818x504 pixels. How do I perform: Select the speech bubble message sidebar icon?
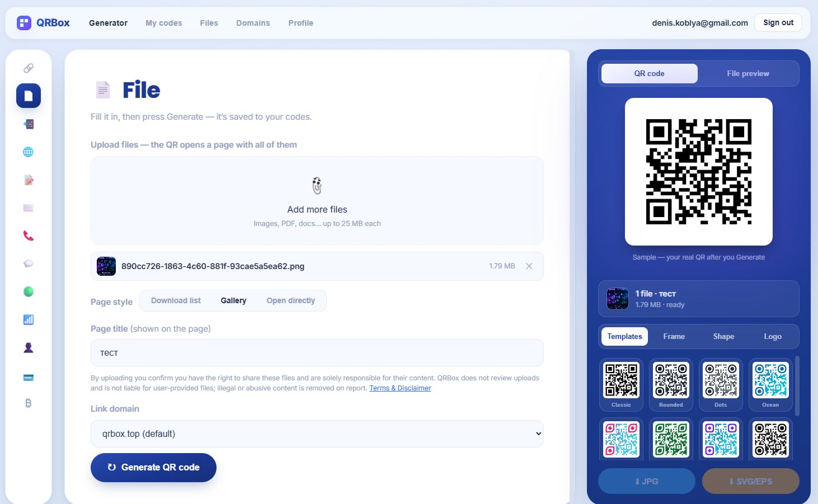click(29, 263)
